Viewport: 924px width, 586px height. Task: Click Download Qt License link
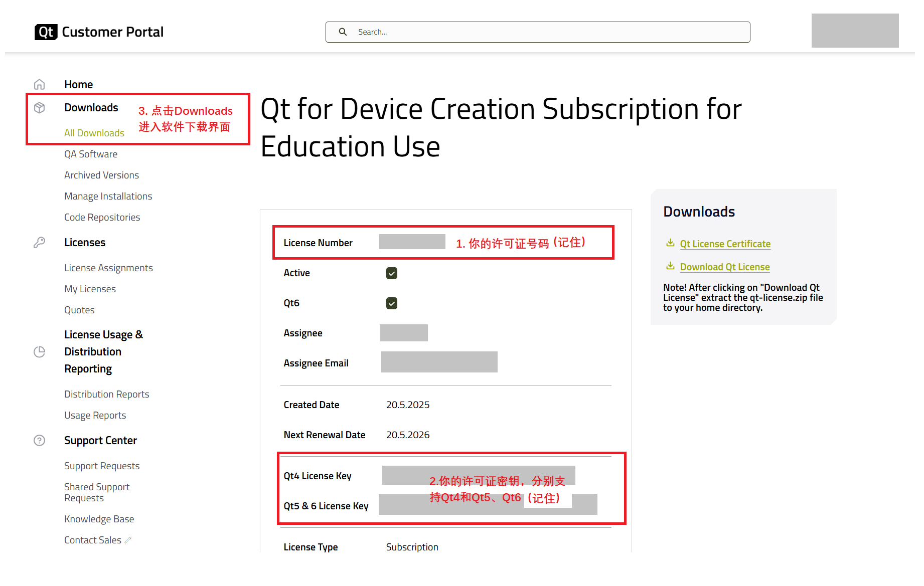tap(724, 267)
